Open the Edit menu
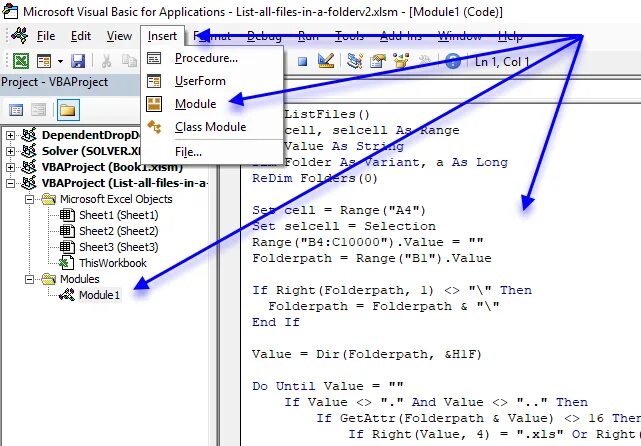 click(81, 36)
